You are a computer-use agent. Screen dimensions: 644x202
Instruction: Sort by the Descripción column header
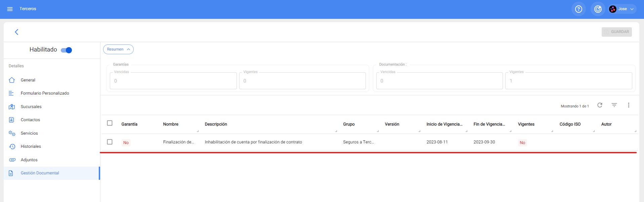216,124
